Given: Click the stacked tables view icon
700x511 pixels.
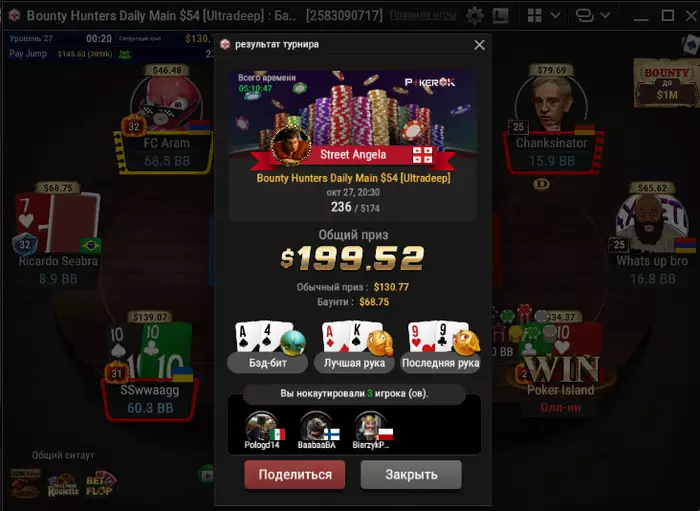Looking at the screenshot, I should pos(584,16).
